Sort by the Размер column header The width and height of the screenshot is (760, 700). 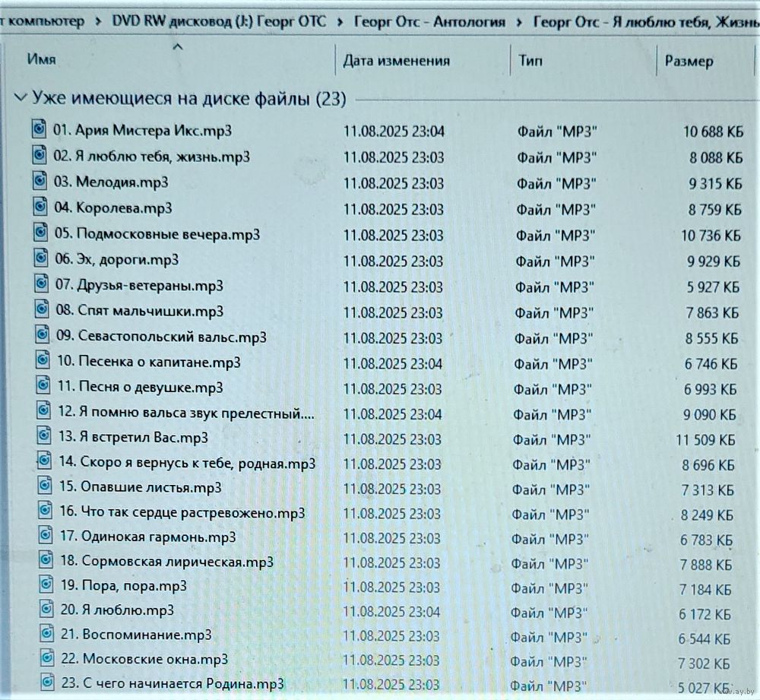click(689, 62)
